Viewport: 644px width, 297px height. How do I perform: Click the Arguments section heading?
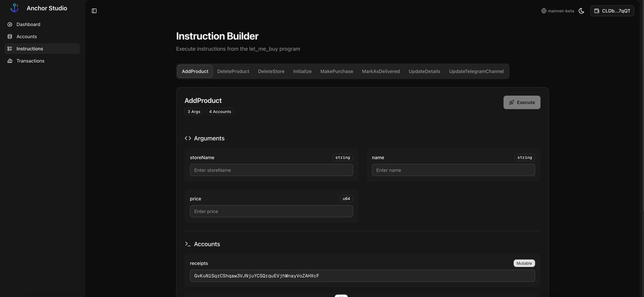(209, 139)
